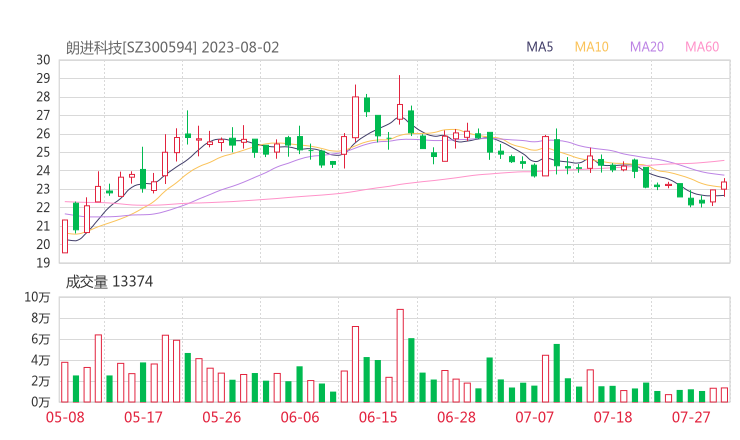Click the 0万 volume axis label
The height and width of the screenshot is (440, 740).
(x=41, y=402)
